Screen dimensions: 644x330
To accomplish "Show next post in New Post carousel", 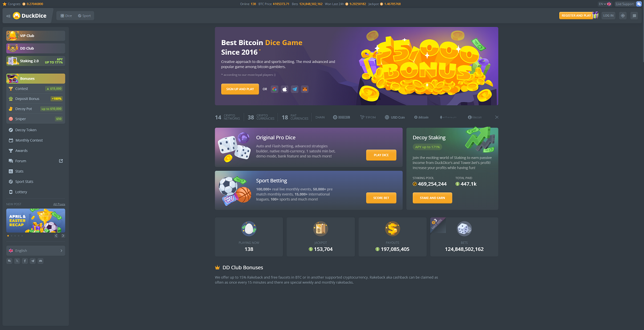I will point(63,235).
